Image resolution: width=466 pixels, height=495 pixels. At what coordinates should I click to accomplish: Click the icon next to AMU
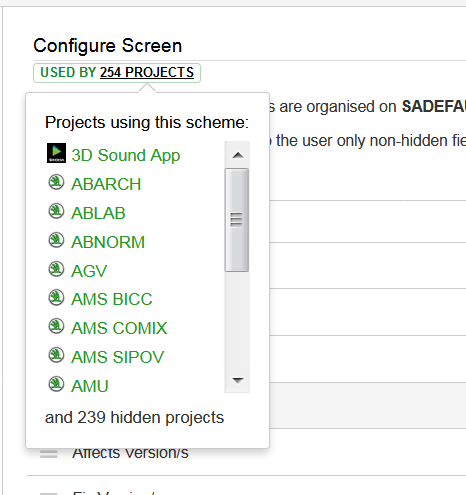click(56, 384)
